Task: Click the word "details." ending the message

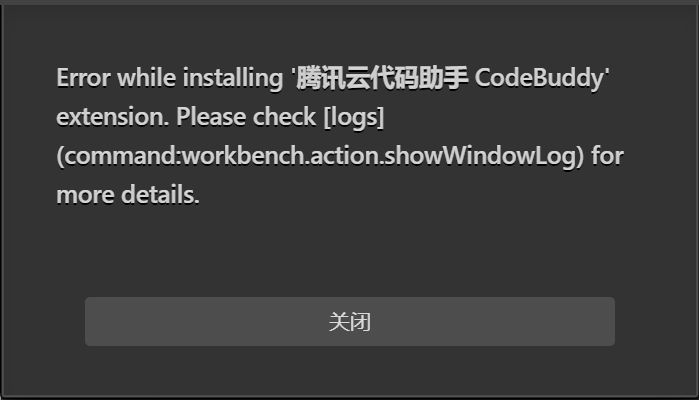Action: pyautogui.click(x=160, y=195)
